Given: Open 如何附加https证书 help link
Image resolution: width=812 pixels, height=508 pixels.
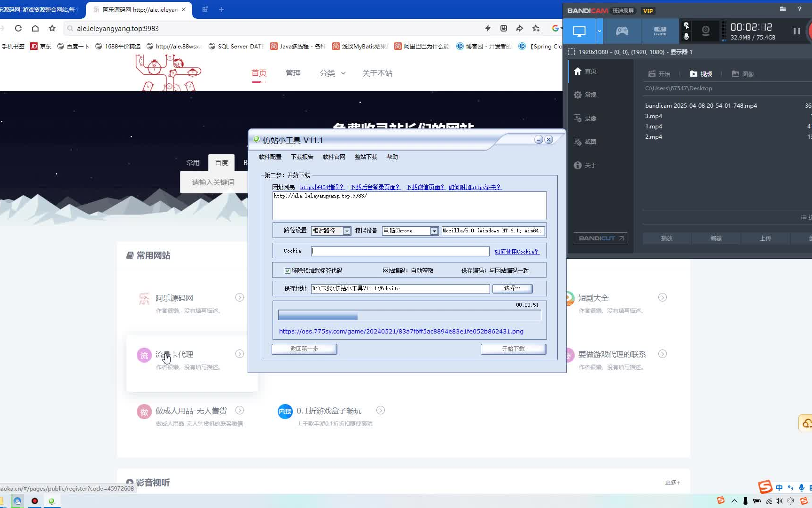Looking at the screenshot, I should pos(475,187).
